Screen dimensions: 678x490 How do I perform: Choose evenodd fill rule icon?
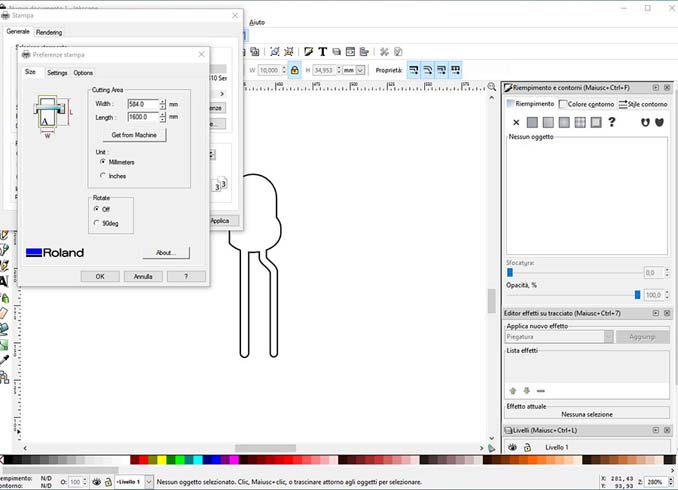pyautogui.click(x=645, y=122)
